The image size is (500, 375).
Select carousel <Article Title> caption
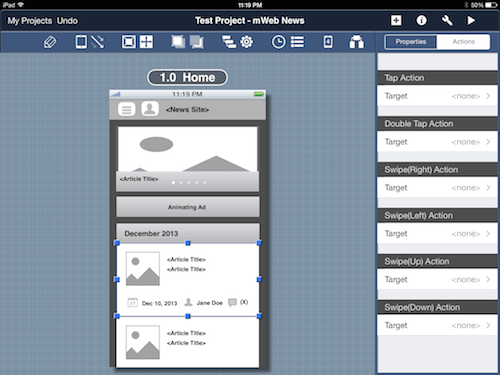pos(139,179)
